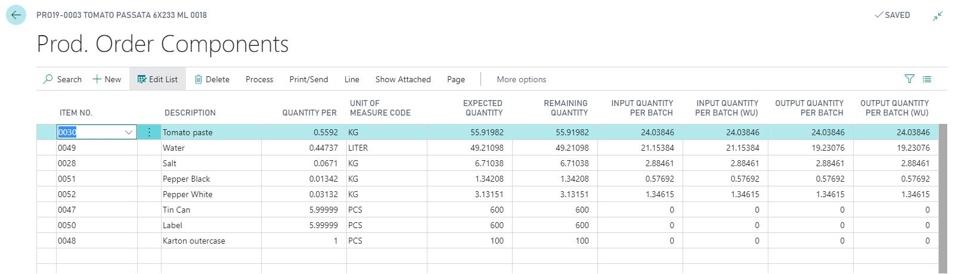
Task: Click the vertical scrollbar of the list
Action: tap(942, 197)
